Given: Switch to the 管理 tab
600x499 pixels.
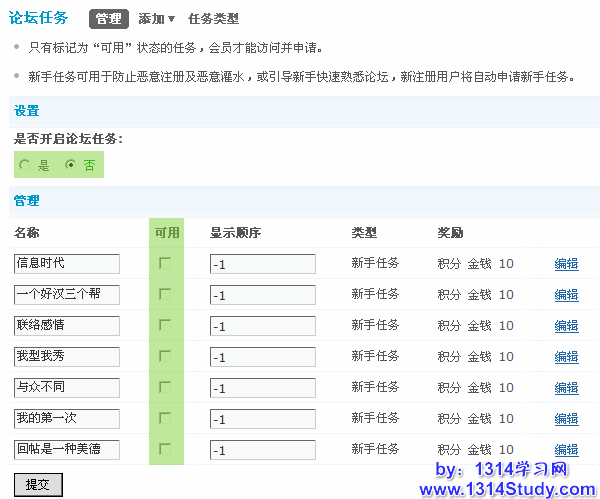Looking at the screenshot, I should click(x=109, y=19).
